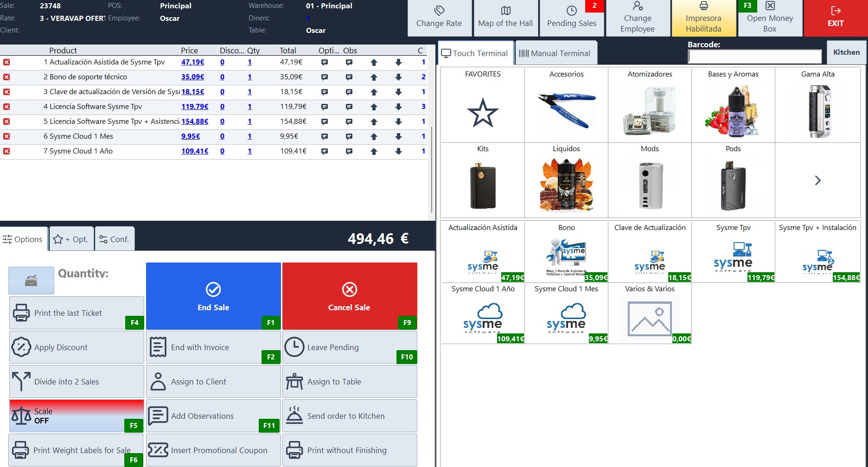
Task: Open the Atomizadores category
Action: (650, 105)
